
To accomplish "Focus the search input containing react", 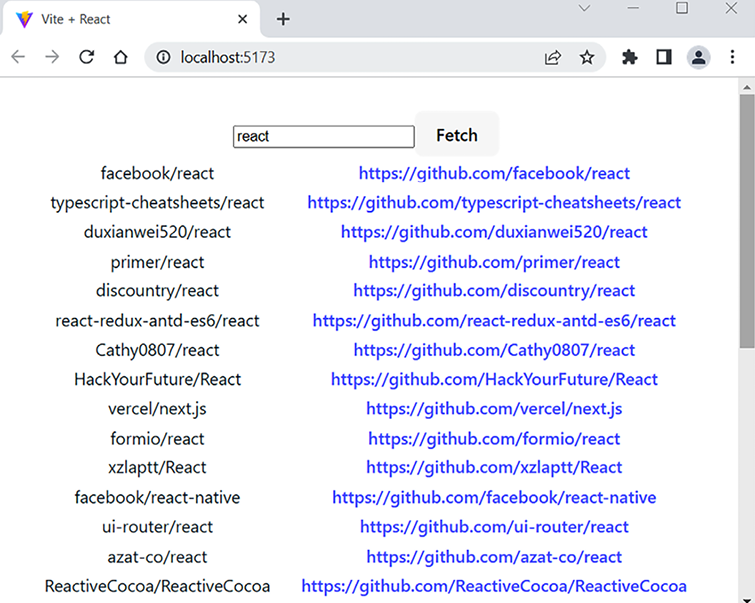I will tap(323, 136).
